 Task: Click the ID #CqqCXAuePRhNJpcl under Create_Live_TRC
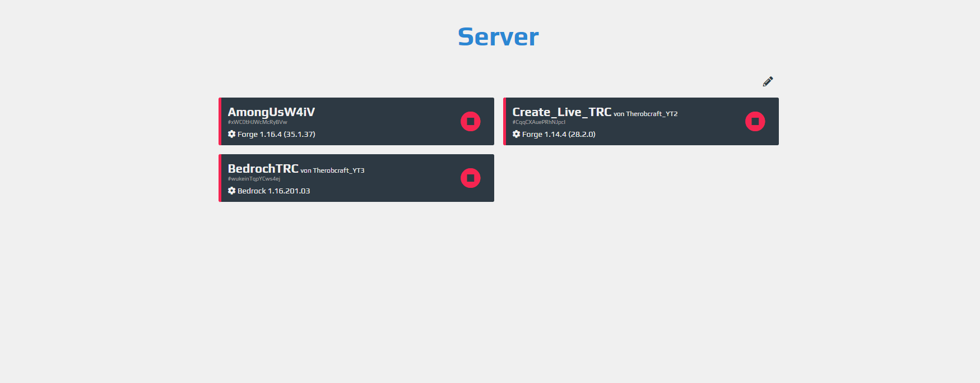(538, 122)
